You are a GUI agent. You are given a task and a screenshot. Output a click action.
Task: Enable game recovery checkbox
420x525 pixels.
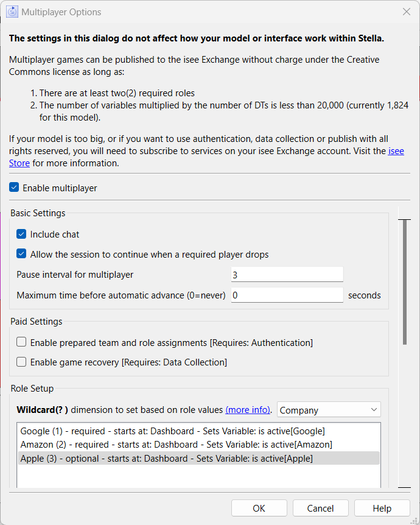click(x=21, y=362)
